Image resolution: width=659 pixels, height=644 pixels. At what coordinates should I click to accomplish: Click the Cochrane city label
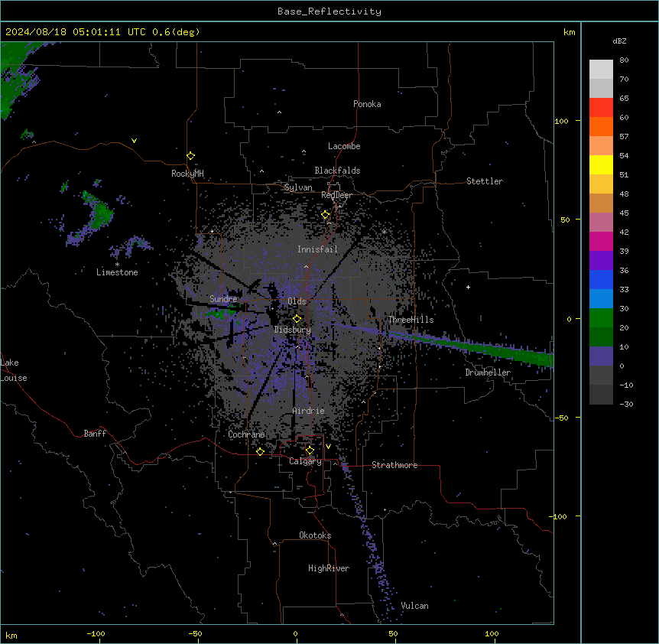[x=246, y=434]
